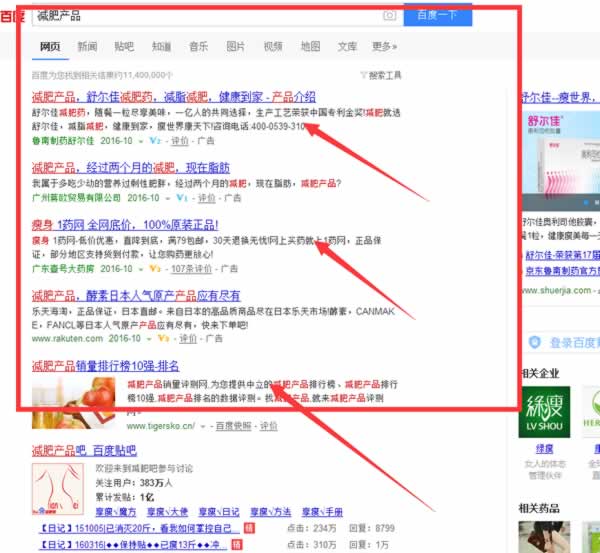This screenshot has height=553, width=600.
Task: Switch to the 音乐 tab
Action: tap(199, 47)
